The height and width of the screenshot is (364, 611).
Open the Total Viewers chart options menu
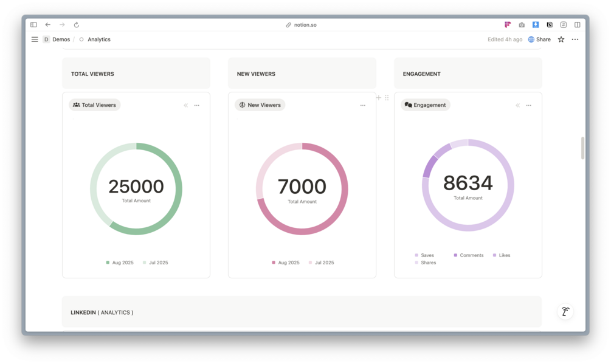197,105
